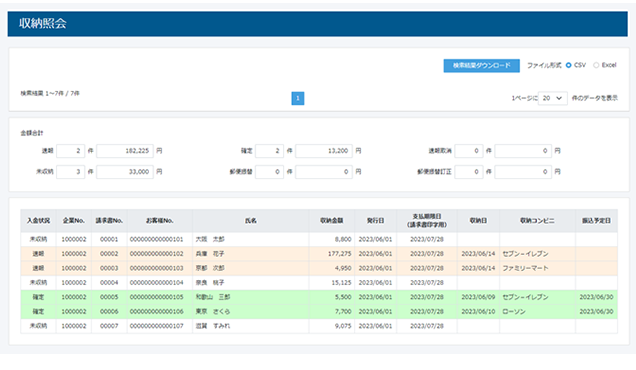Click invoice number 00001 cell
The height and width of the screenshot is (370, 636).
pyautogui.click(x=109, y=239)
